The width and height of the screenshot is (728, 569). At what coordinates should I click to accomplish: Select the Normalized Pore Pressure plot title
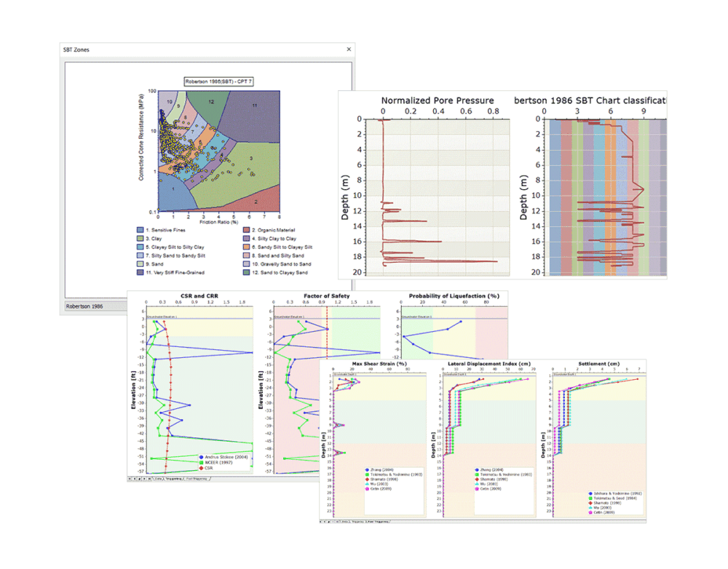point(437,100)
